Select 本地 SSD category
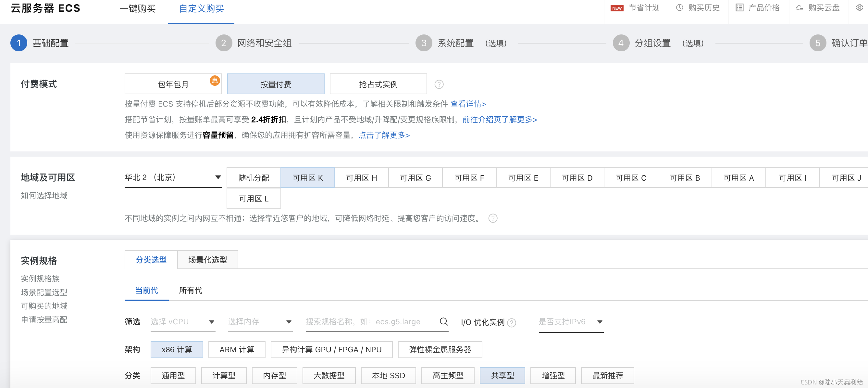868x388 pixels. (x=388, y=376)
